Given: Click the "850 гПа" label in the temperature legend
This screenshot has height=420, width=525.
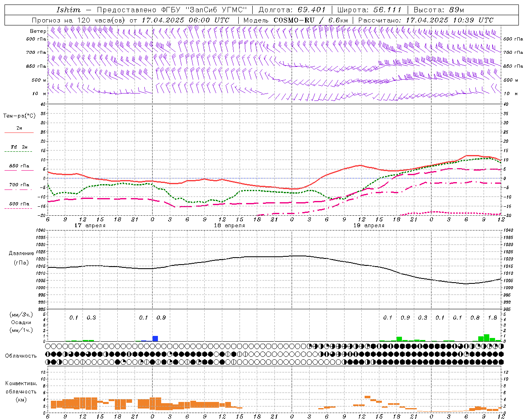Looking at the screenshot, I should (19, 166).
